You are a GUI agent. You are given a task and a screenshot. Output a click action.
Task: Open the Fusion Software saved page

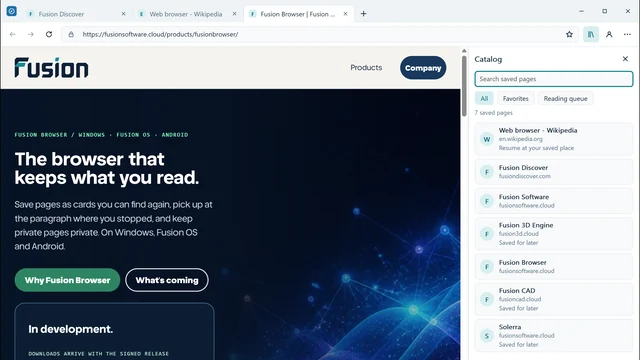tap(553, 201)
